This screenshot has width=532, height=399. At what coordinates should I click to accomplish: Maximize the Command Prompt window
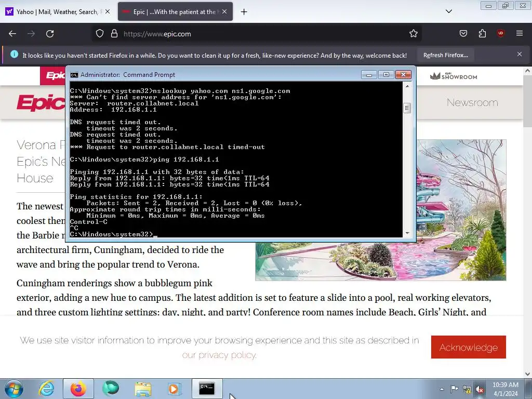[x=386, y=75]
